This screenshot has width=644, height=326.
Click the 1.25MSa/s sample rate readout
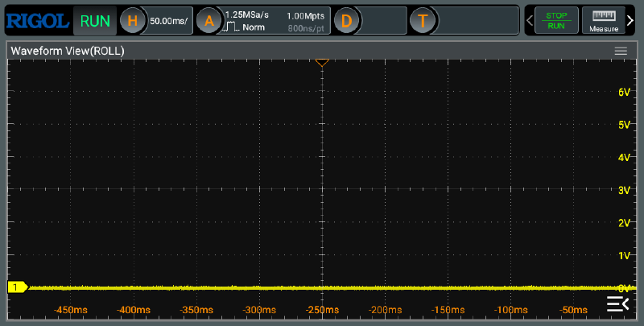[247, 14]
